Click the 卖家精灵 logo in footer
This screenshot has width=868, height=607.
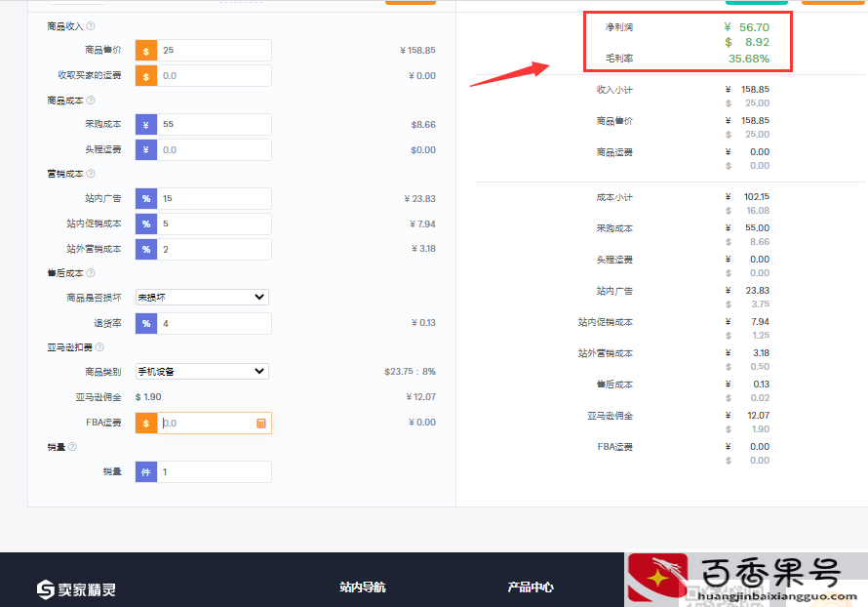click(76, 589)
